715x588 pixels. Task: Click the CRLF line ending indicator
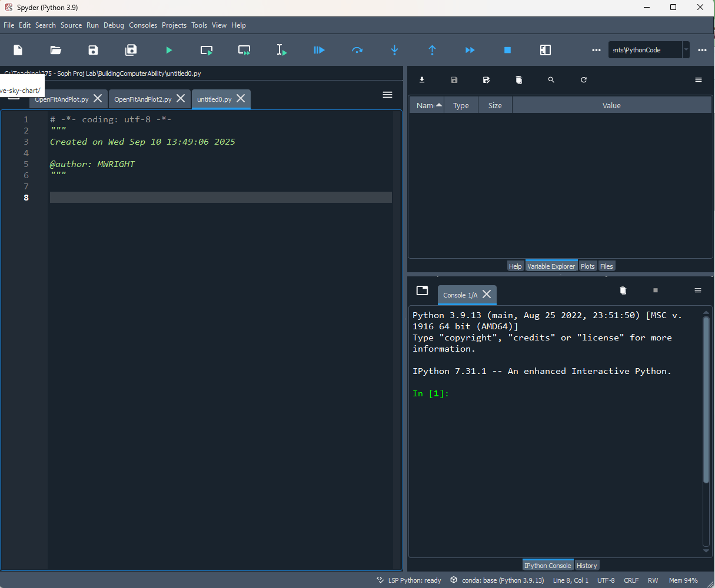[631, 580]
